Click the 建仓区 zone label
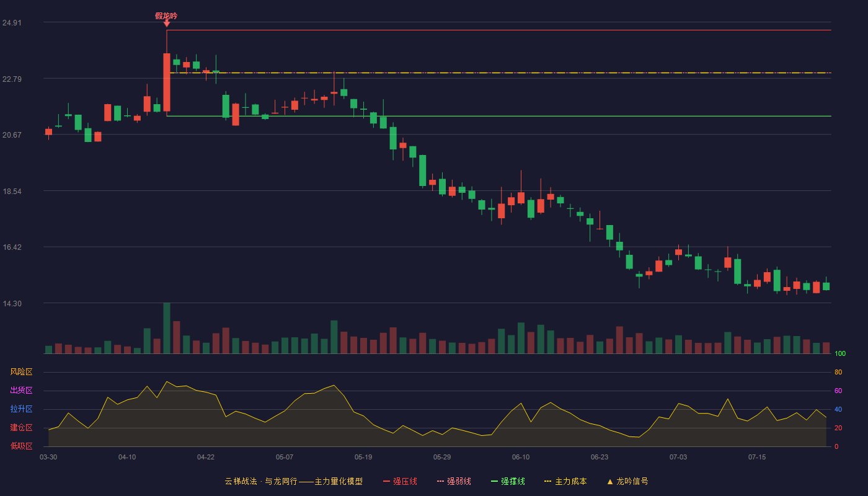The image size is (868, 496). tap(21, 428)
